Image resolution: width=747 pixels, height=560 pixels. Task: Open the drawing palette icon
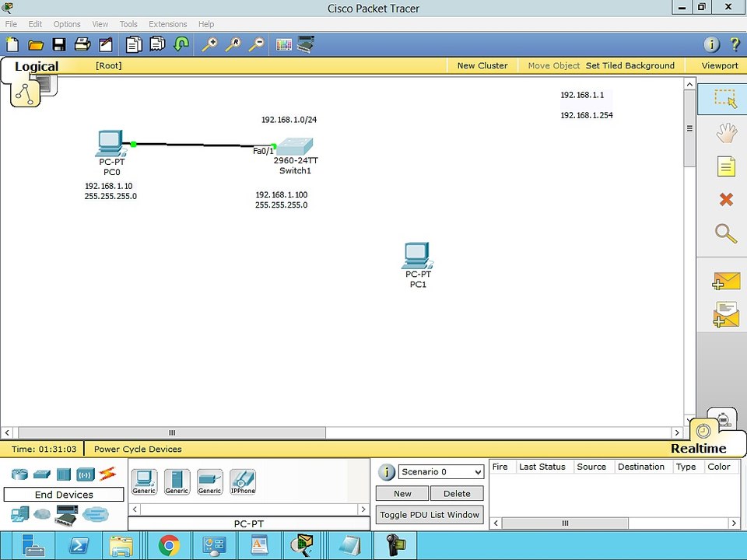(283, 45)
